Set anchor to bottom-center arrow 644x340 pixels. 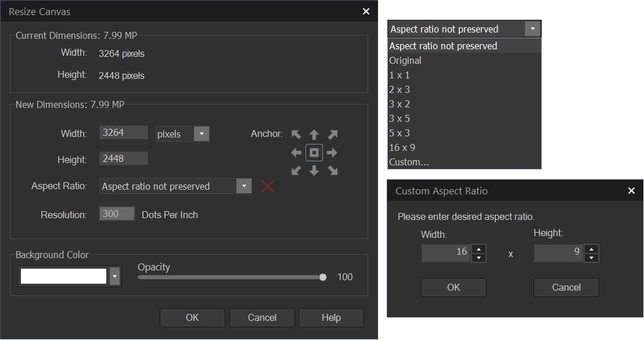point(314,171)
